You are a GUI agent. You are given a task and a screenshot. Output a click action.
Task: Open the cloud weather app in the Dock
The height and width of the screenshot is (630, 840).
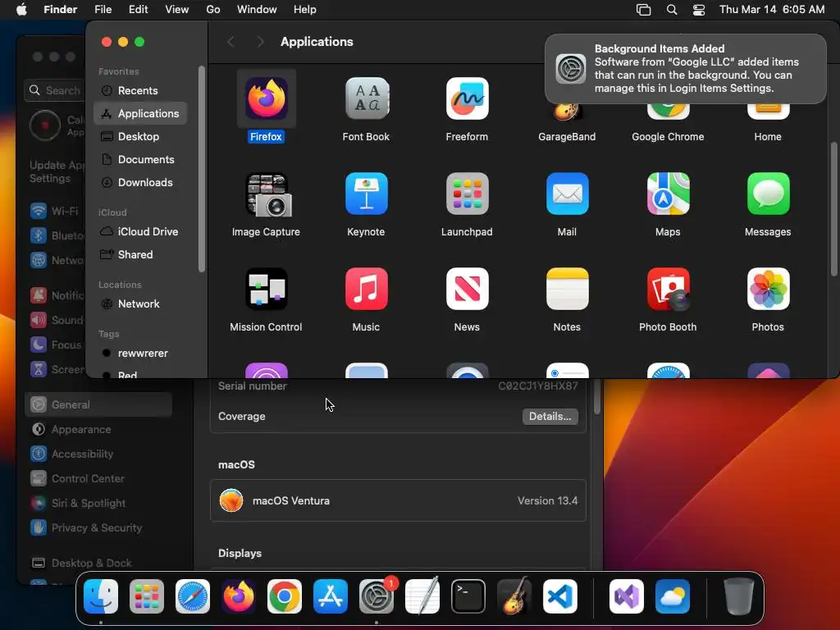673,596
